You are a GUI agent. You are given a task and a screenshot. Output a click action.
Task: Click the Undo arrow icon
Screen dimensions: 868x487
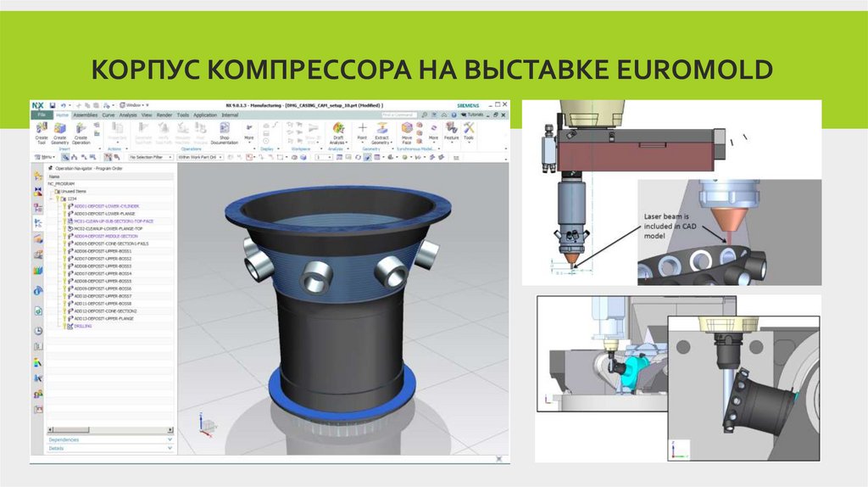pos(63,105)
